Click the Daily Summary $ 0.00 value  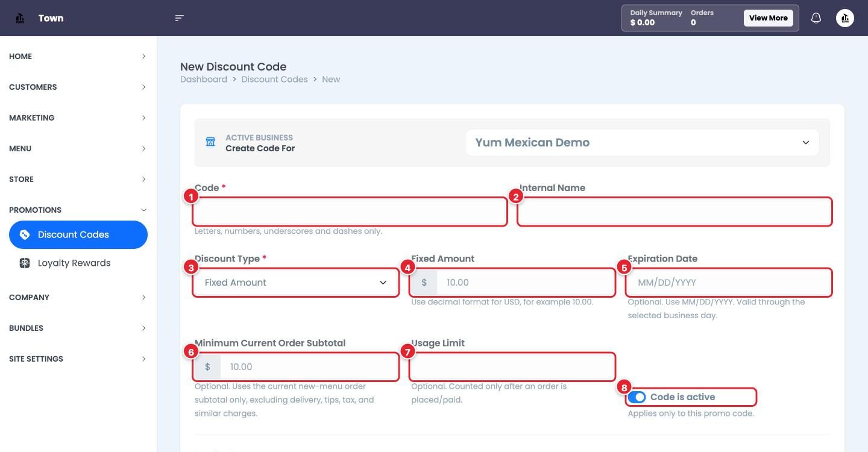[643, 23]
